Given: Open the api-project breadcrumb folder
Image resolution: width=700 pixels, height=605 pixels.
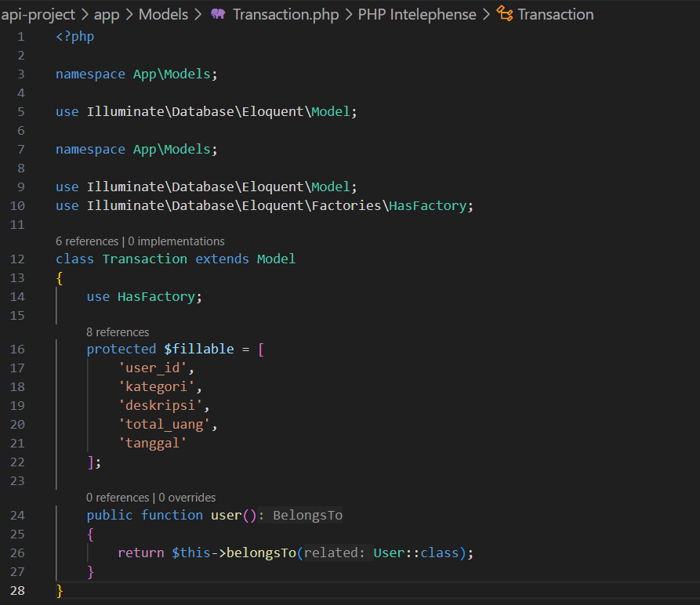Looking at the screenshot, I should 38,14.
